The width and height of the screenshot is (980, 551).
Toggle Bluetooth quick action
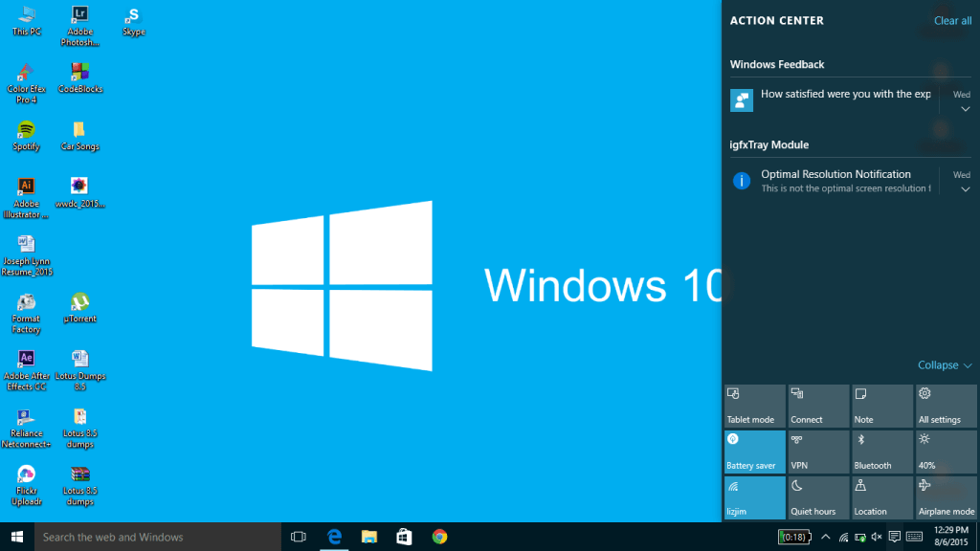(882, 452)
